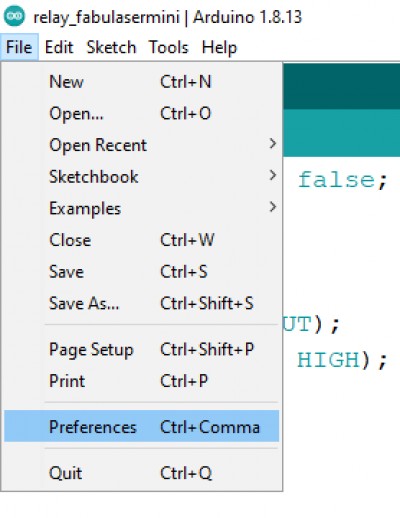The image size is (400, 518).
Task: Select Close in the File menu
Action: click(142, 240)
